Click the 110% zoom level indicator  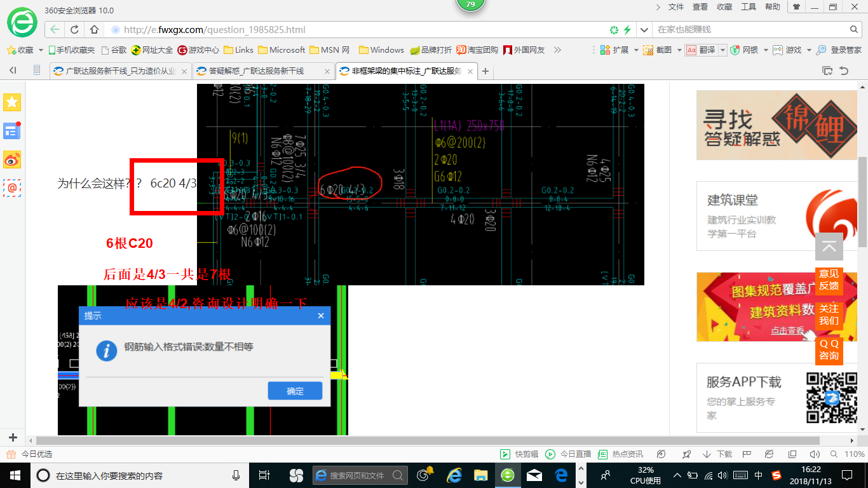point(854,454)
